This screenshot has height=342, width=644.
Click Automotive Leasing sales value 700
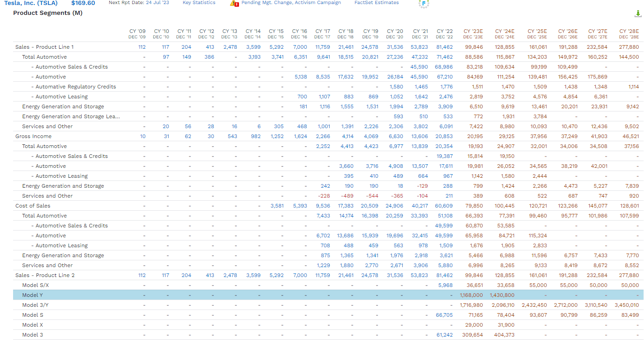pos(302,97)
